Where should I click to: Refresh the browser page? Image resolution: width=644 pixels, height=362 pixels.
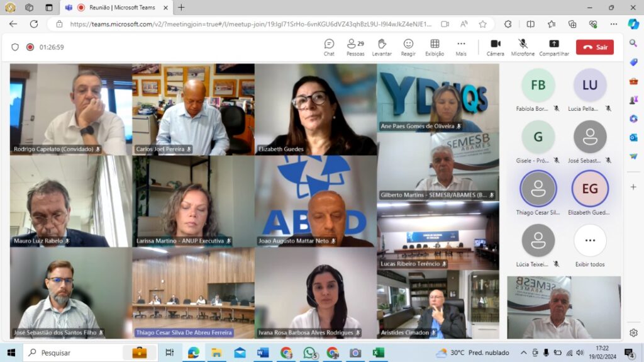(34, 24)
